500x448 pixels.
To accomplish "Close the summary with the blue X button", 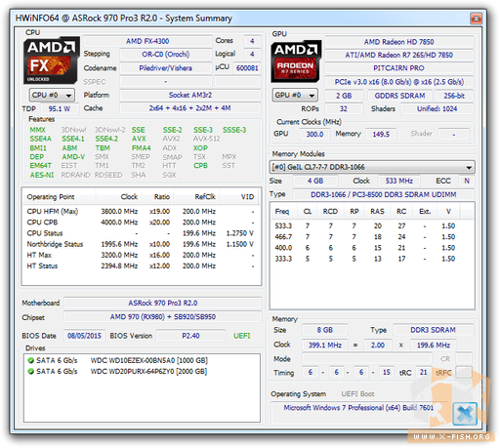I will click(465, 414).
